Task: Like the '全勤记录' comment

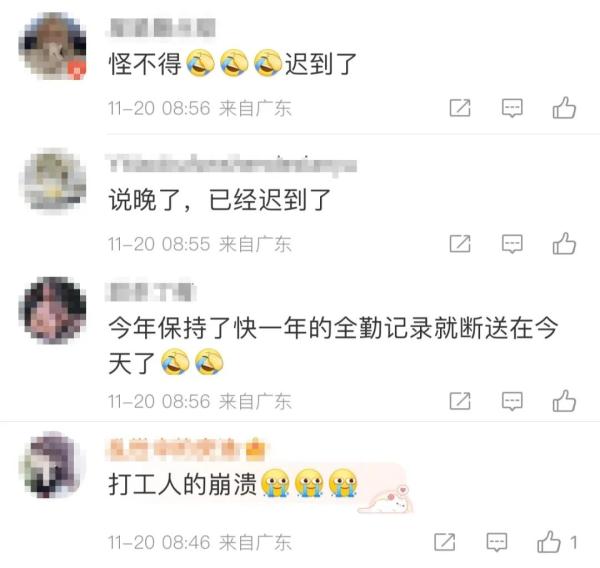Action: click(x=564, y=401)
